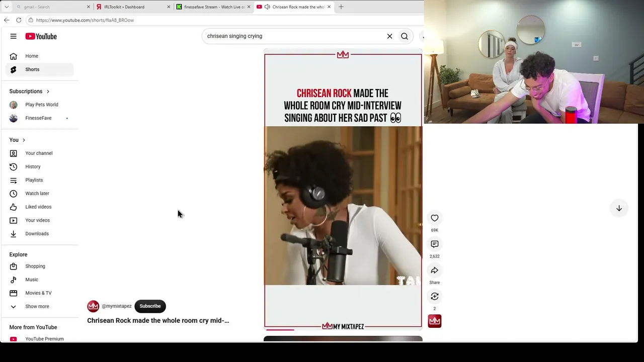The width and height of the screenshot is (644, 362).
Task: Go back using the browser back arrow
Action: tap(7, 20)
